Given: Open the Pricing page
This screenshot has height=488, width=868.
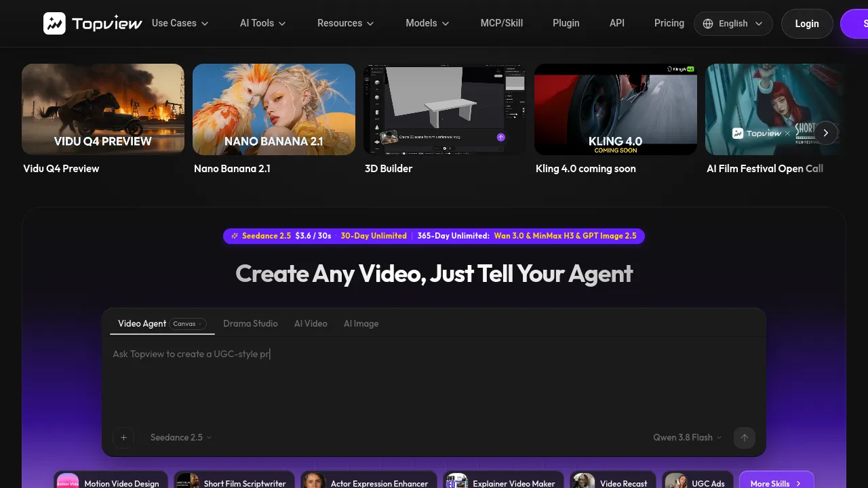Looking at the screenshot, I should [669, 23].
